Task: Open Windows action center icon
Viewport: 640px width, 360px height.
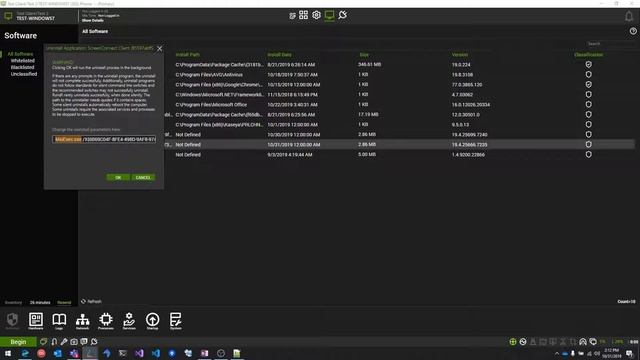Action: click(630, 353)
